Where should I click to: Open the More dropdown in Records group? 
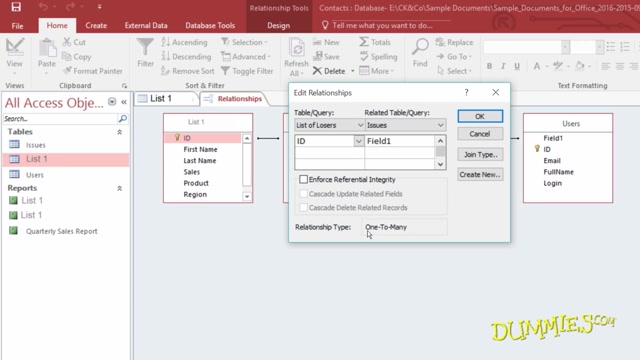click(x=377, y=71)
